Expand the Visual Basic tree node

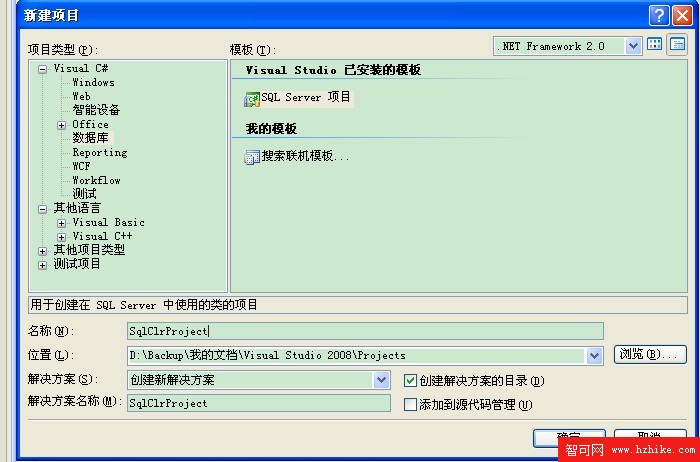click(62, 223)
